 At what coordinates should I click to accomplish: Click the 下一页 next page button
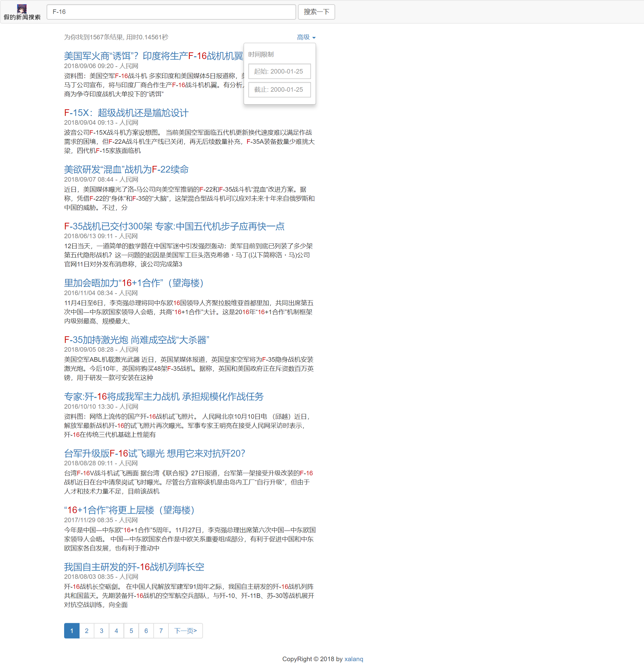[185, 630]
